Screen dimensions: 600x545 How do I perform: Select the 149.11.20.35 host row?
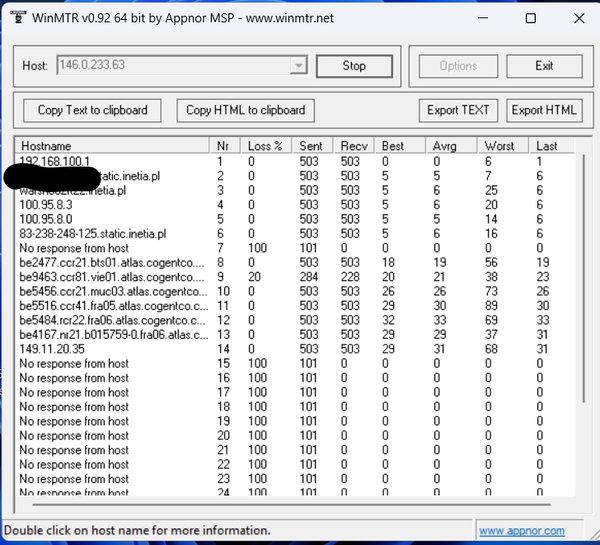click(52, 349)
